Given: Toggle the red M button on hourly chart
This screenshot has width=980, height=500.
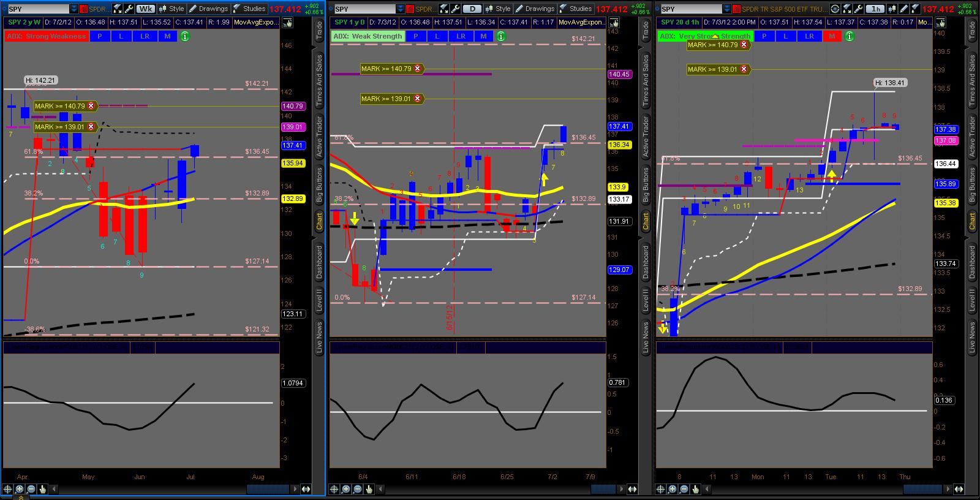Looking at the screenshot, I should (831, 36).
